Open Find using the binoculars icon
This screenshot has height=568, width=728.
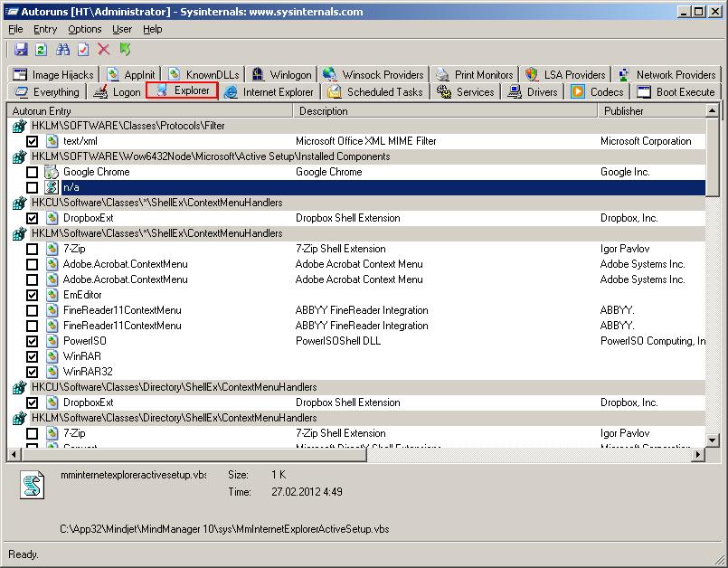pyautogui.click(x=62, y=50)
